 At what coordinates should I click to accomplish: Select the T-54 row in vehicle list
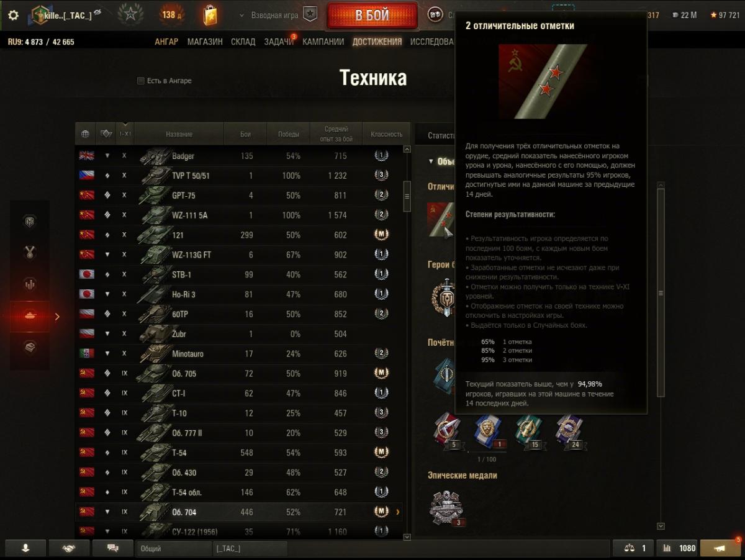[239, 453]
